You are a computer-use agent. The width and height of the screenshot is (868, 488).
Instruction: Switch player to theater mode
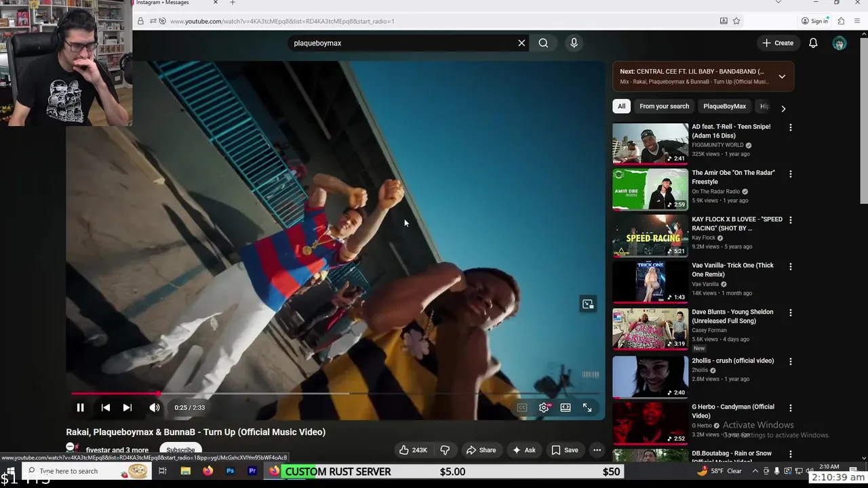click(566, 407)
